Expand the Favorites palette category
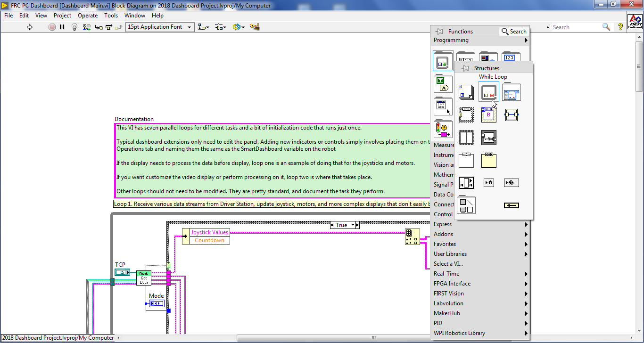The height and width of the screenshot is (343, 644). (x=480, y=244)
